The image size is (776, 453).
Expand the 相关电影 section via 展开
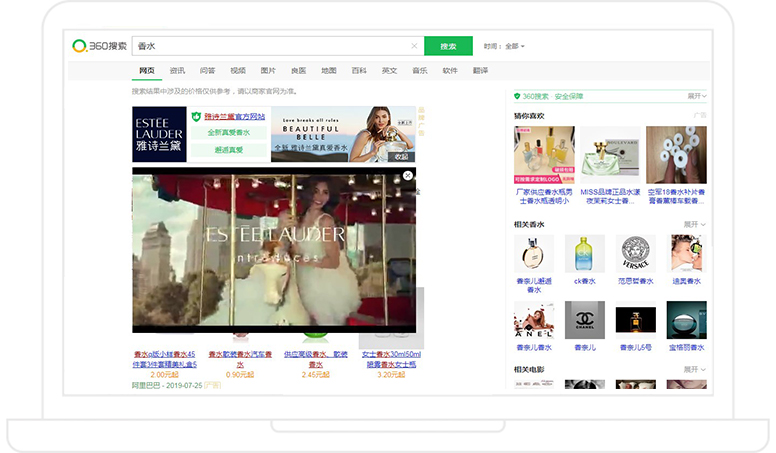(x=694, y=369)
